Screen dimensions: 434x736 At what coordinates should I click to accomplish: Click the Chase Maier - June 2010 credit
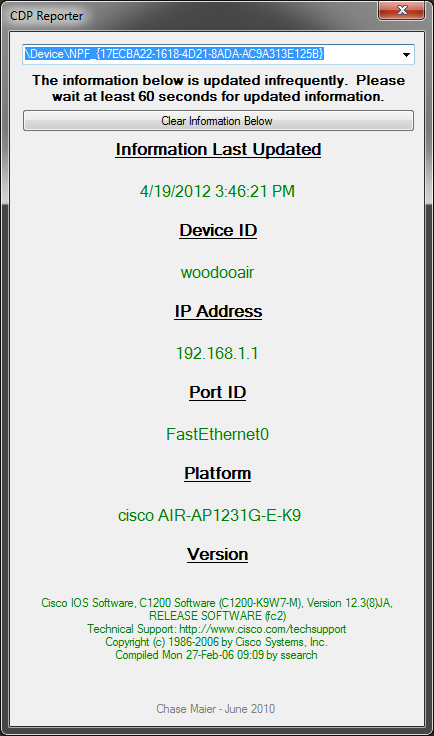pos(216,709)
